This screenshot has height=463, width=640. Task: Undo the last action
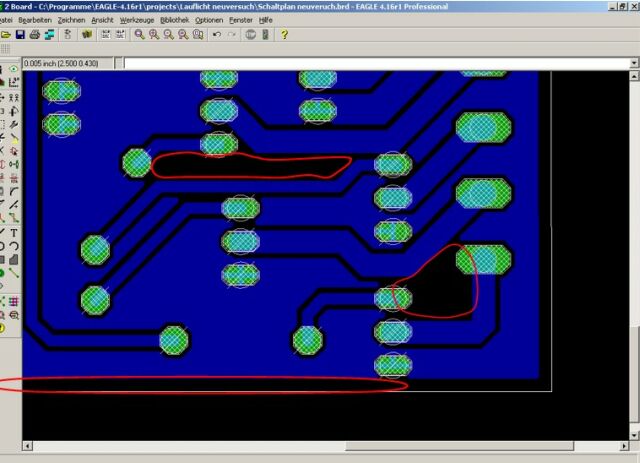[217, 35]
